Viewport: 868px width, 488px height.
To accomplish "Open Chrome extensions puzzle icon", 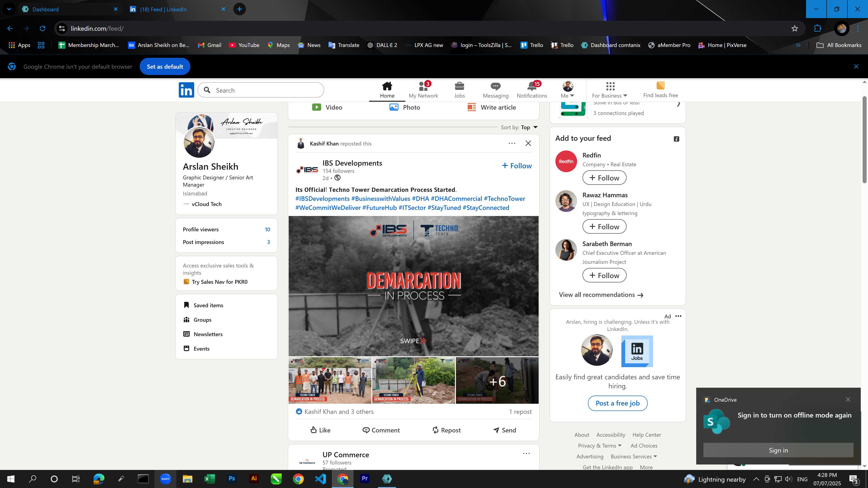I will (817, 28).
